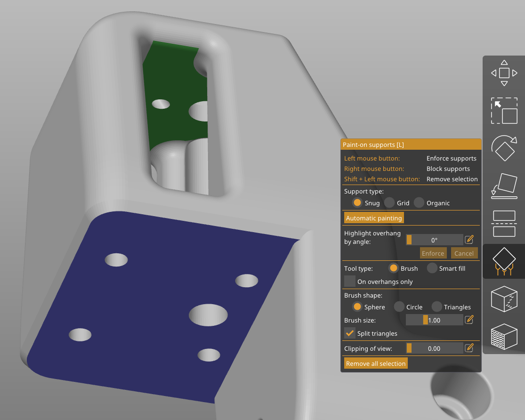Click the Enforce button under overhang angle
This screenshot has height=420, width=525.
click(433, 253)
